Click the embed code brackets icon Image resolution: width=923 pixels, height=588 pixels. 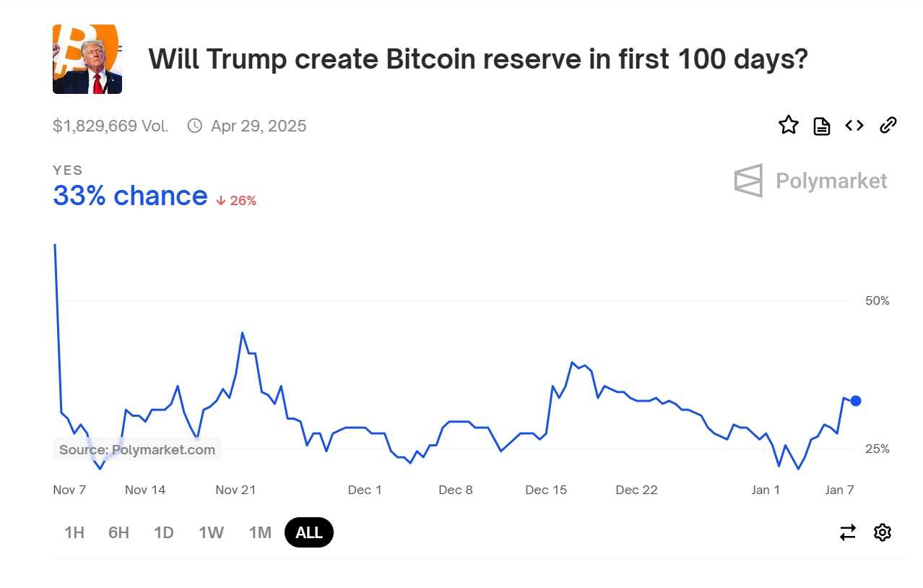854,126
